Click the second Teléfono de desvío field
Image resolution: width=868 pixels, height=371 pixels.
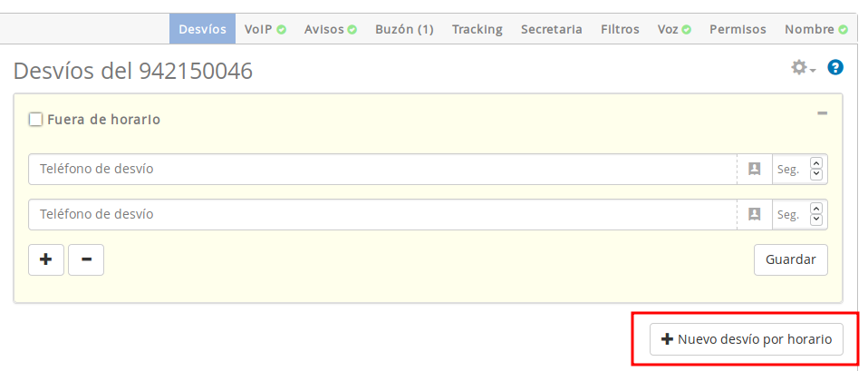pos(381,214)
